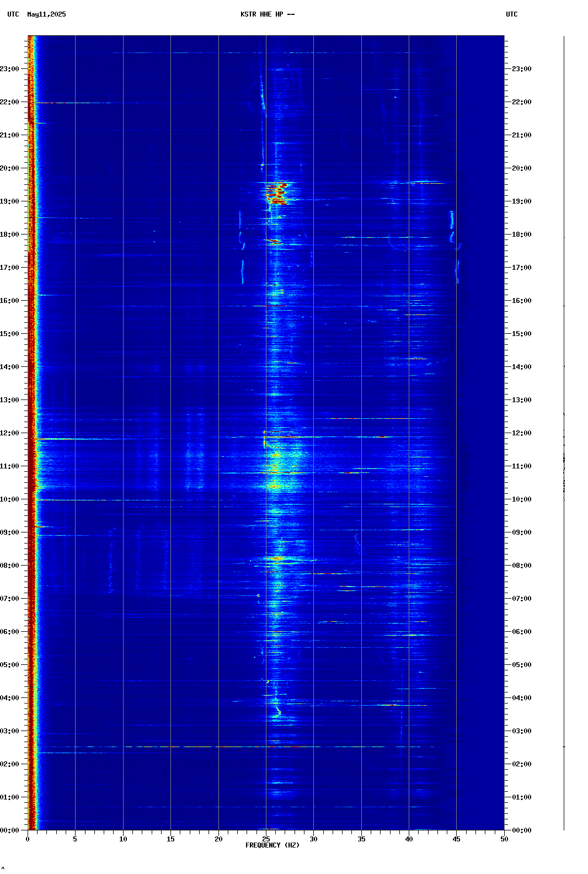Pick 11:00 on the right time axis
Image resolution: width=588 pixels, height=874 pixels.
(522, 466)
